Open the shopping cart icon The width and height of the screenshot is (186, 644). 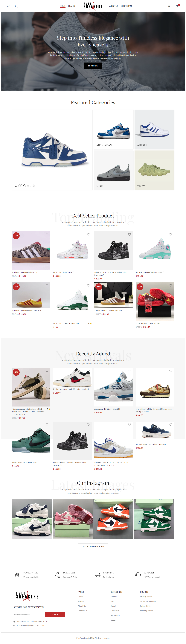178,6
